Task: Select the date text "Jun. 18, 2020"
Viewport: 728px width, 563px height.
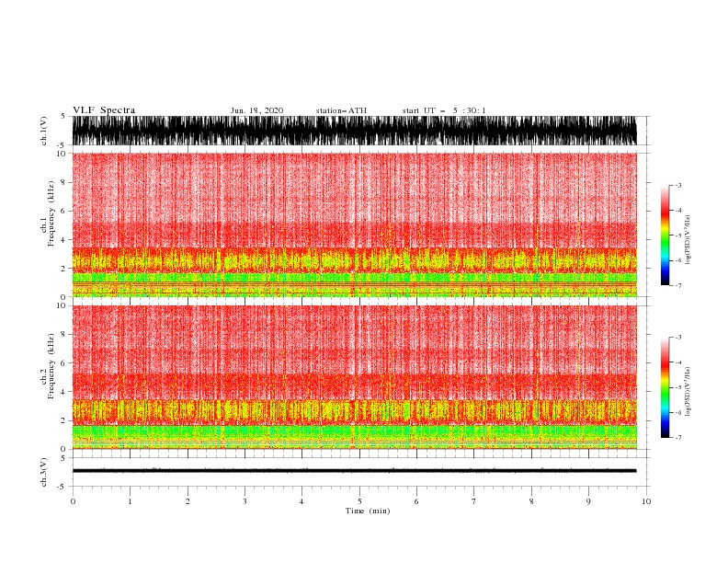Action: (256, 110)
